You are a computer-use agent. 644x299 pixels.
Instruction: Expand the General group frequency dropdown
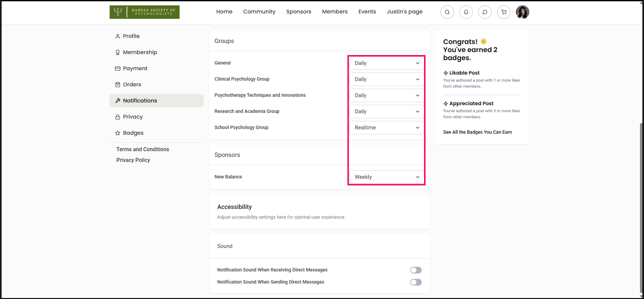point(386,63)
